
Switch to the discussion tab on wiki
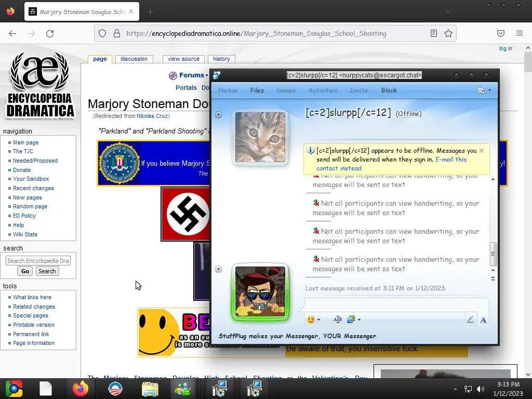(134, 59)
